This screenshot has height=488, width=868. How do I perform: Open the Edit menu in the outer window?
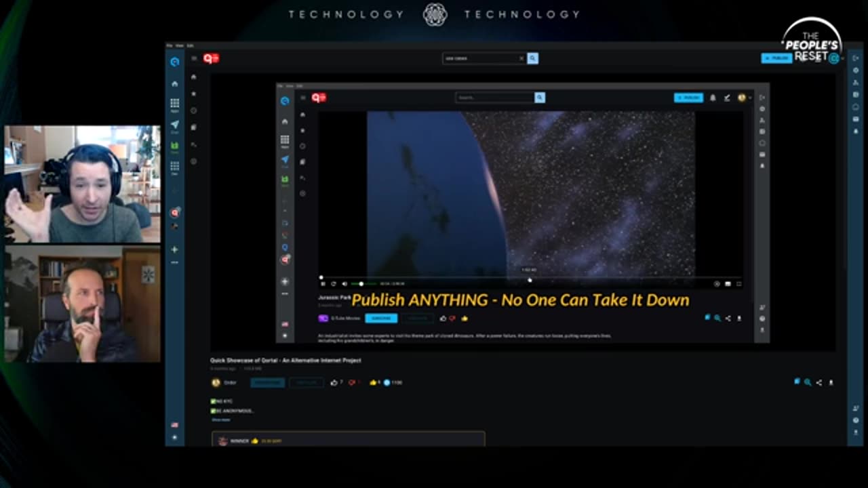tap(190, 45)
